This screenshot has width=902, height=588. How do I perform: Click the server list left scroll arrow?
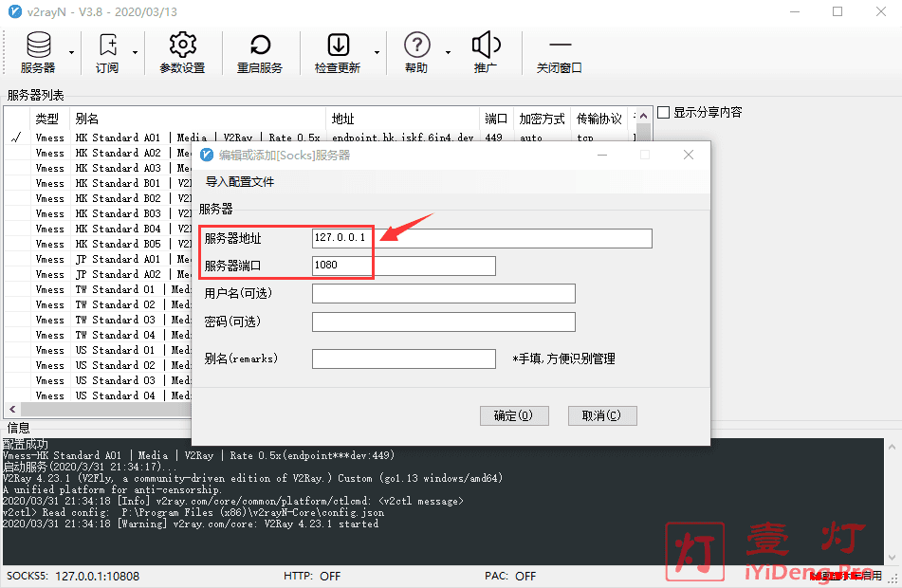point(12,409)
